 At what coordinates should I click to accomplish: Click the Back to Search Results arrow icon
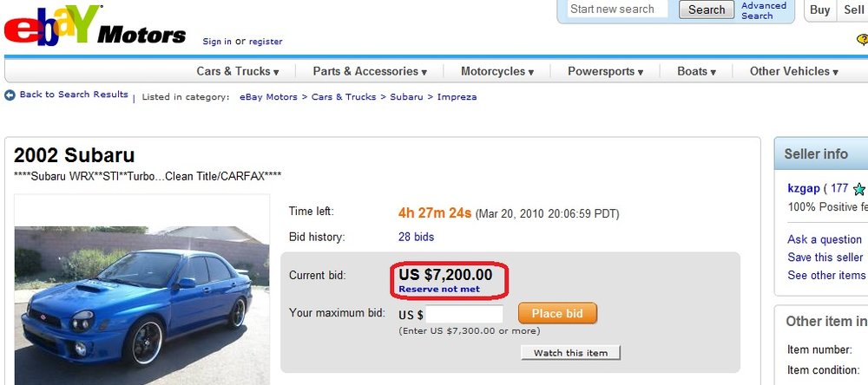(10, 95)
